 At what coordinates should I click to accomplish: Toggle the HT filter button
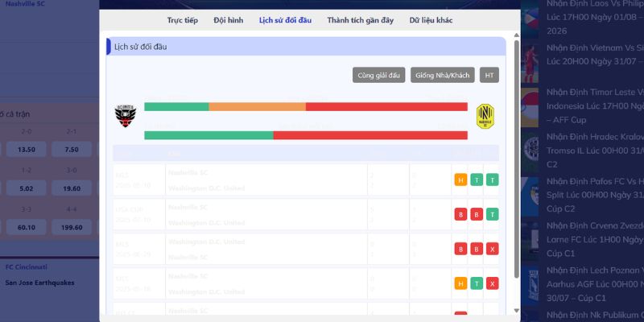point(489,75)
